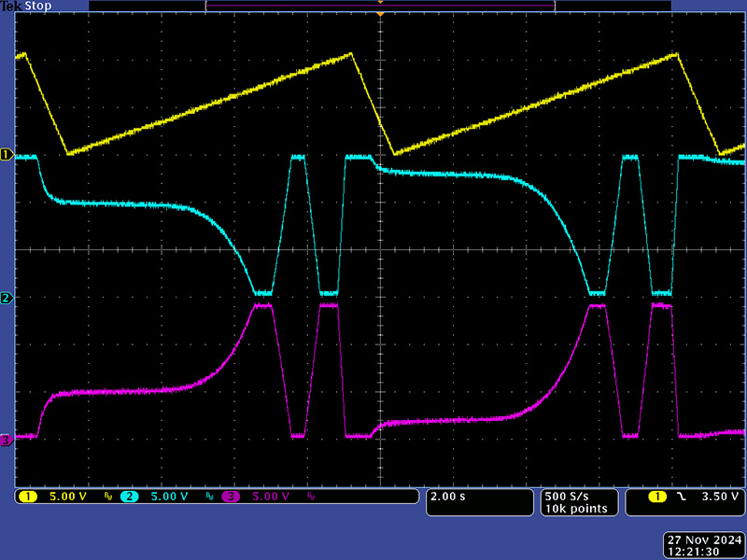This screenshot has height=560, width=747.
Task: Click the 10k points record length readout
Action: click(x=575, y=509)
